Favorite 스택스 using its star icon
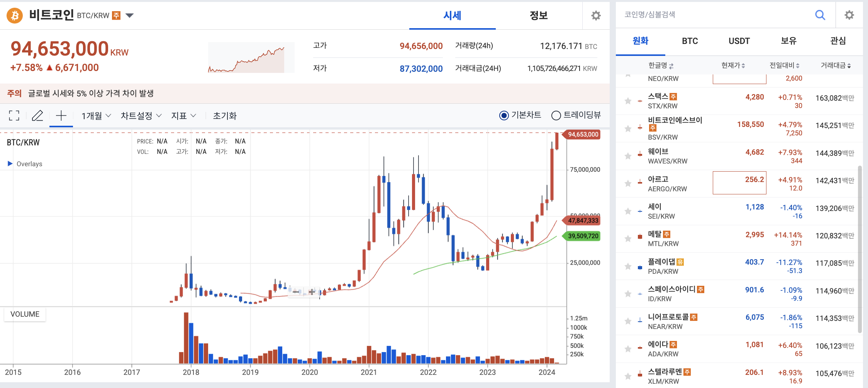The image size is (868, 388). point(627,101)
